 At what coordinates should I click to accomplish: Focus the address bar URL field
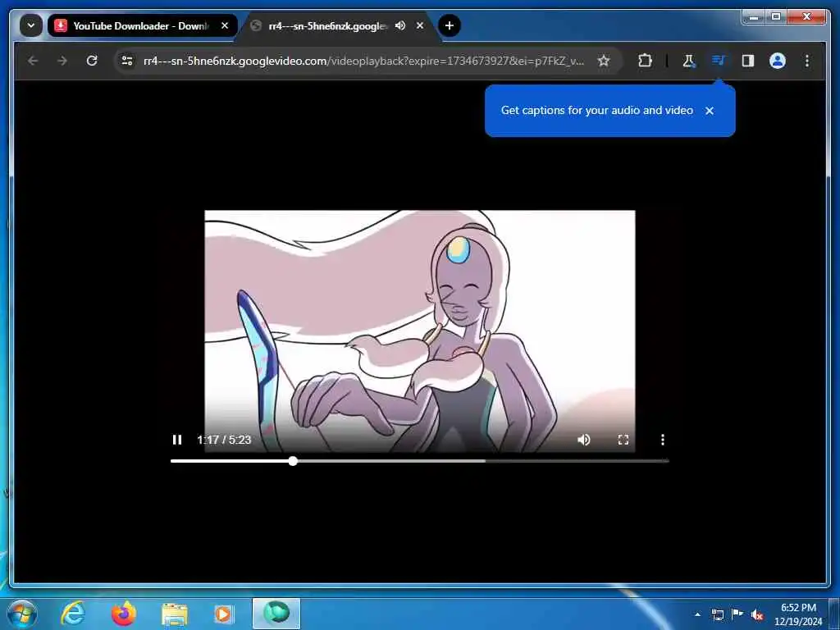364,61
